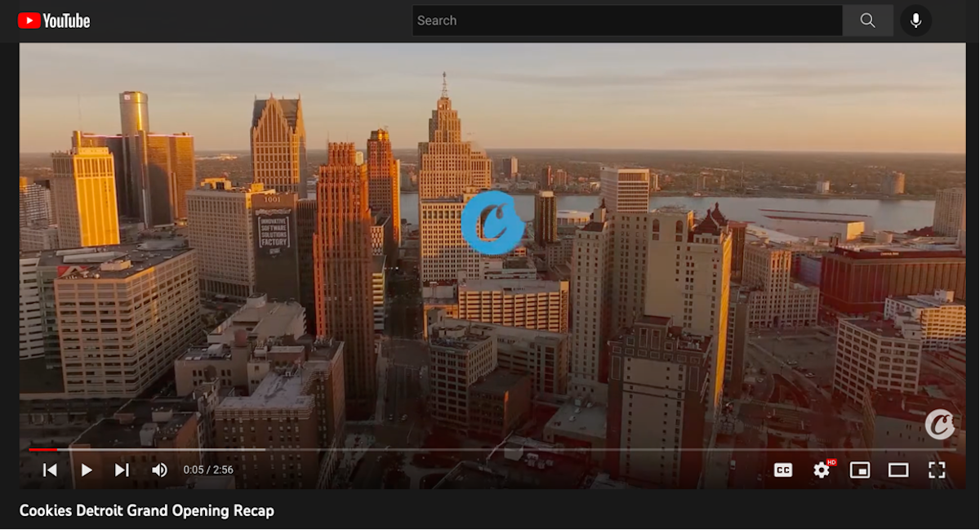The image size is (980, 530).
Task: Click the magnifier search button
Action: click(x=867, y=20)
